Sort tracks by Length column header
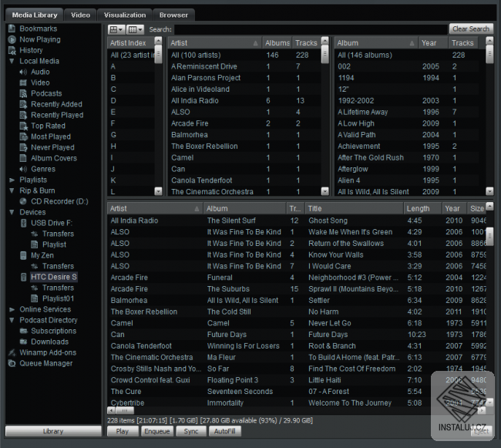The height and width of the screenshot is (448, 501). pos(422,209)
